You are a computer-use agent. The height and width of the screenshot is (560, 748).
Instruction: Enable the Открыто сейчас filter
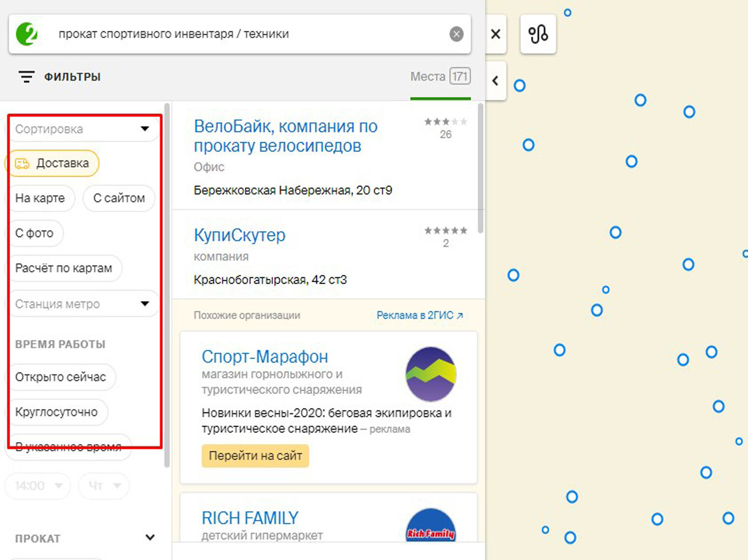click(60, 377)
